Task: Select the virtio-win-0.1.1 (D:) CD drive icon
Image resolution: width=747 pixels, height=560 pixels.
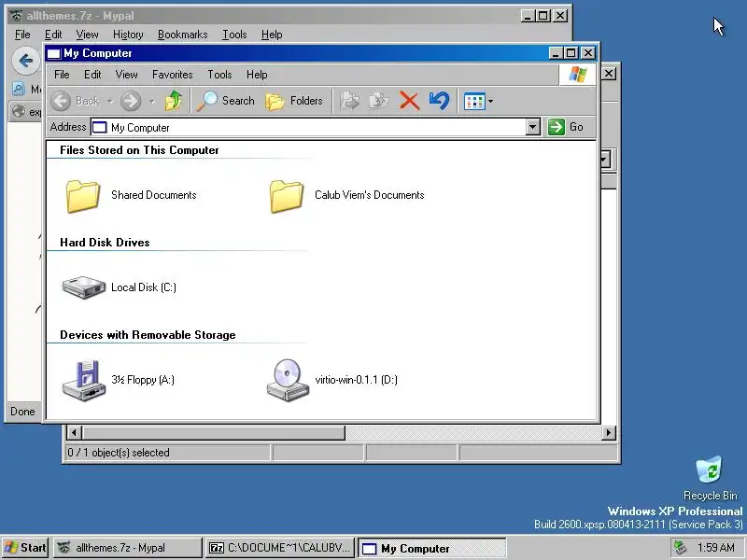Action: click(288, 381)
